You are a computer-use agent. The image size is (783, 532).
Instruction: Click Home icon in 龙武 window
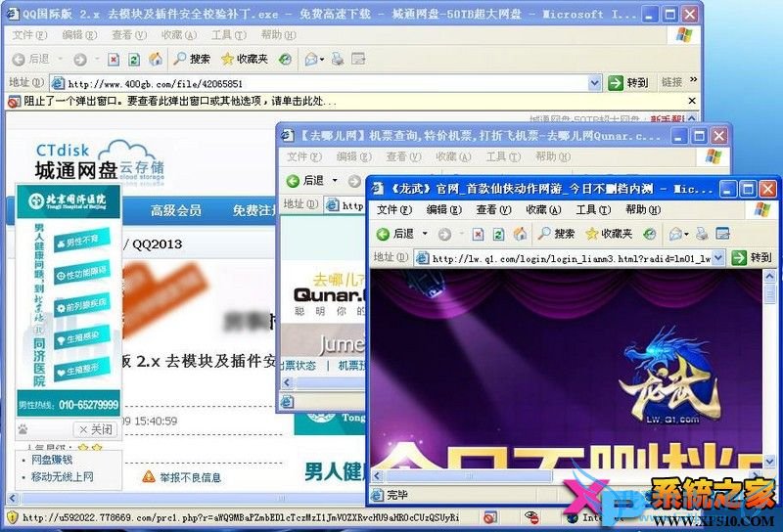coord(520,234)
